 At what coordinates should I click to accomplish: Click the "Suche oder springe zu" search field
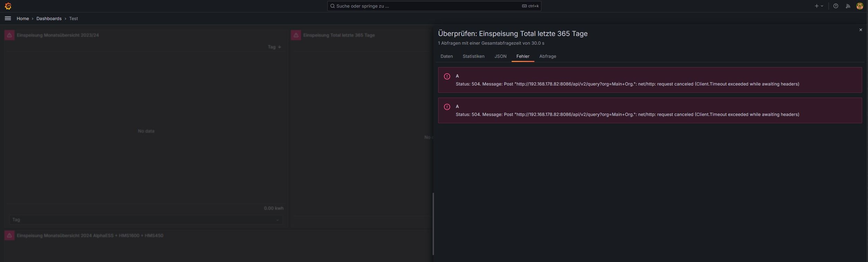[x=426, y=6]
